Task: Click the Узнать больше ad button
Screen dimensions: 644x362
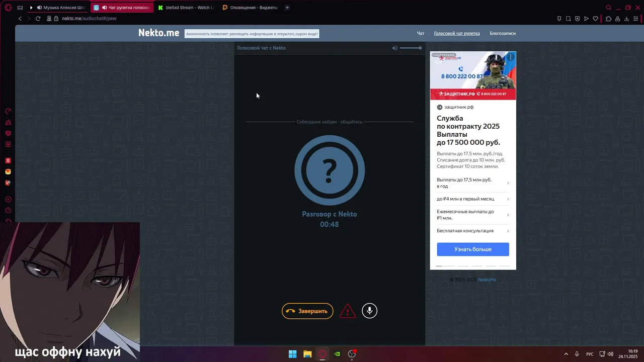Action: click(x=473, y=249)
